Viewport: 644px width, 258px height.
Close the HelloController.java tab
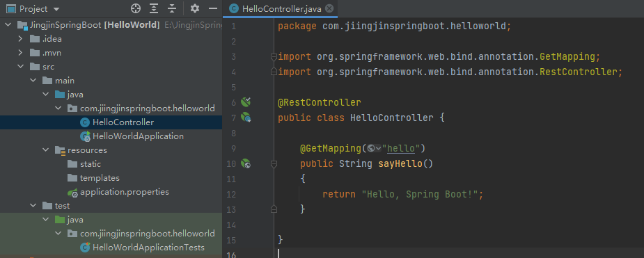pyautogui.click(x=329, y=8)
